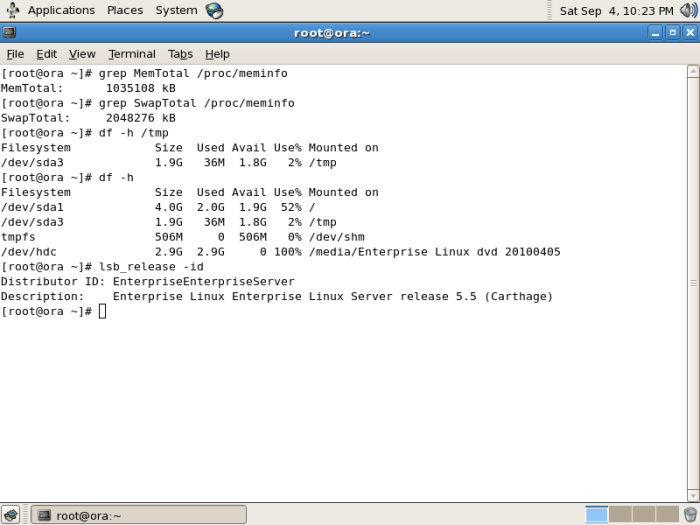Image resolution: width=700 pixels, height=525 pixels.
Task: Minimize the root@ora terminal window
Action: point(655,32)
